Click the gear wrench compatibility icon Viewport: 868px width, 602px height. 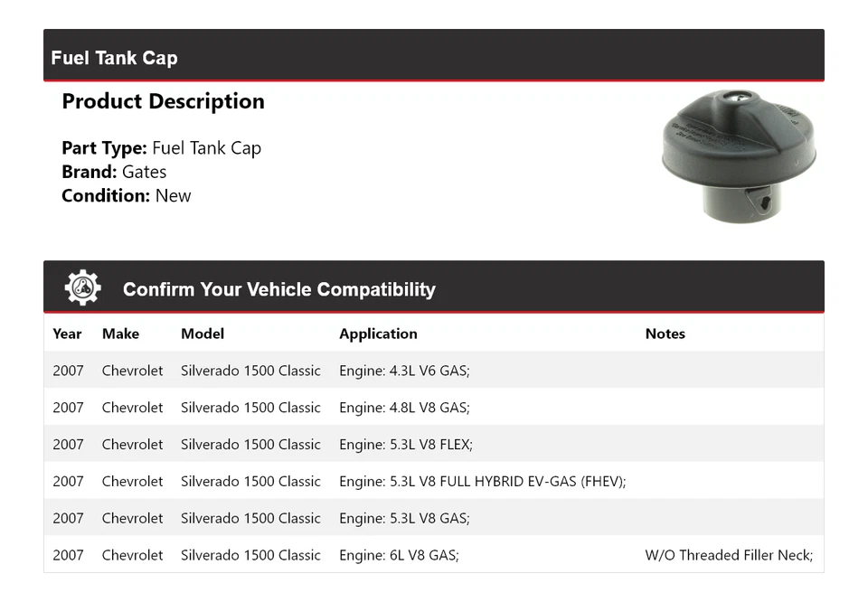82,287
